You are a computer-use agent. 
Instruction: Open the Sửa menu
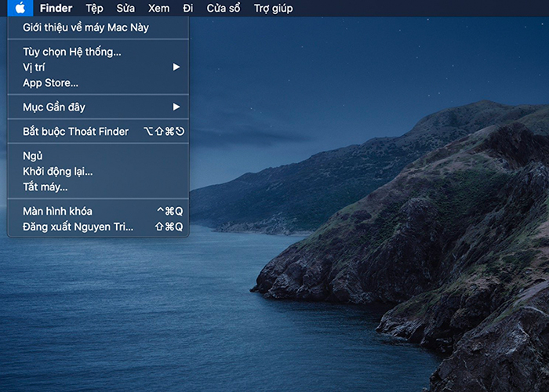[x=125, y=8]
